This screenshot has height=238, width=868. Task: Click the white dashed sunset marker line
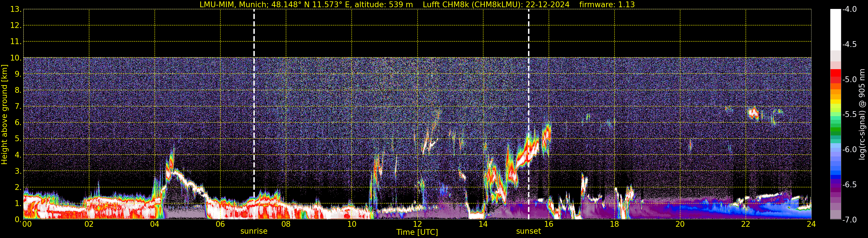[x=528, y=115]
